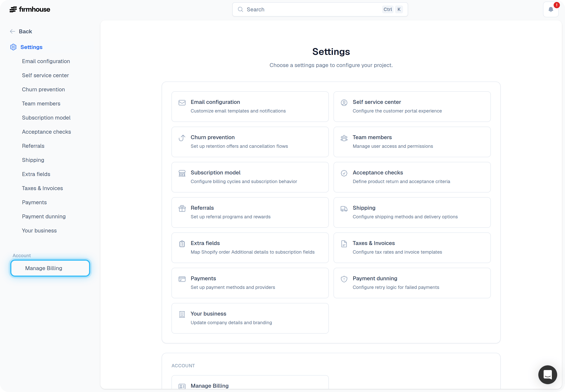Open the Payments card title

pyautogui.click(x=203, y=278)
